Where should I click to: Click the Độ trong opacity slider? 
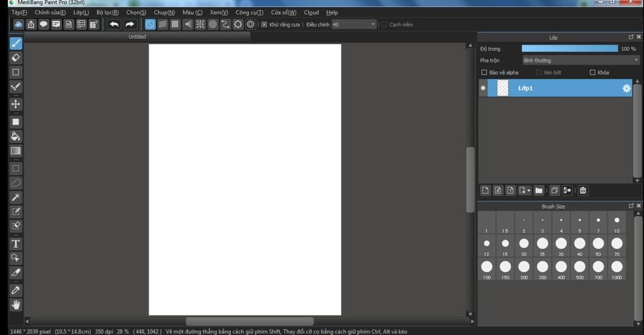click(570, 48)
